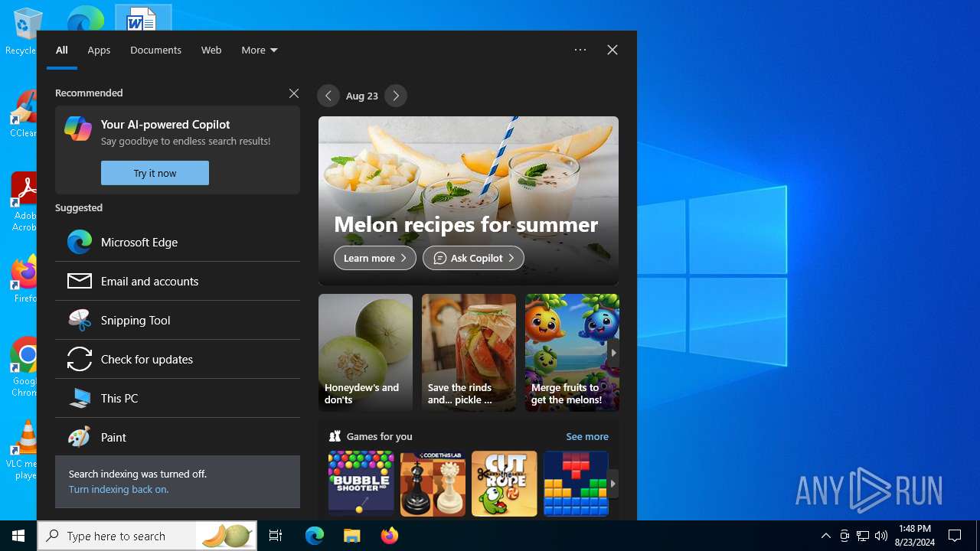Viewport: 980px width, 551px height.
Task: Launch the Snipping Tool suggestion
Action: click(x=178, y=320)
